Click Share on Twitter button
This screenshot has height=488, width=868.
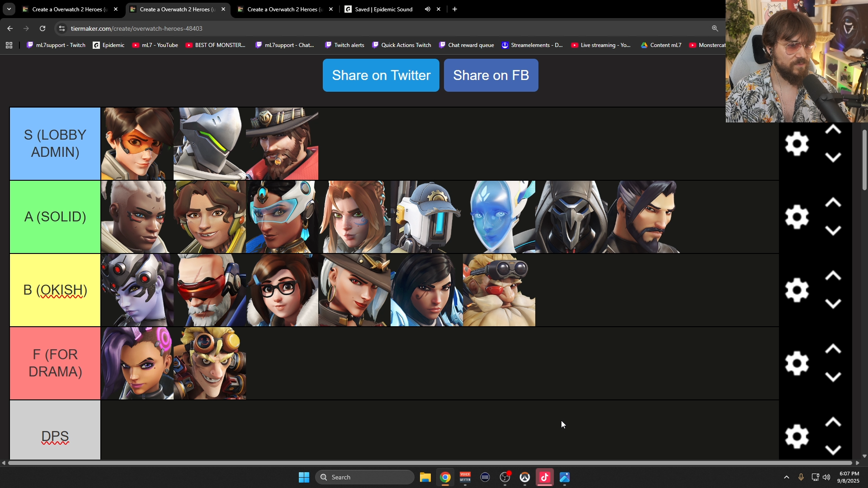[x=381, y=75]
